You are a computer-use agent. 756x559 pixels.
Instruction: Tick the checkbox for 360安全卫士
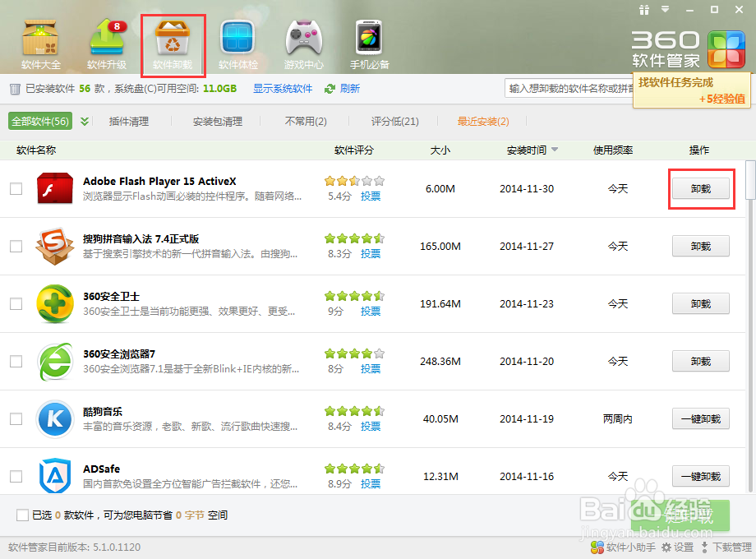(16, 304)
